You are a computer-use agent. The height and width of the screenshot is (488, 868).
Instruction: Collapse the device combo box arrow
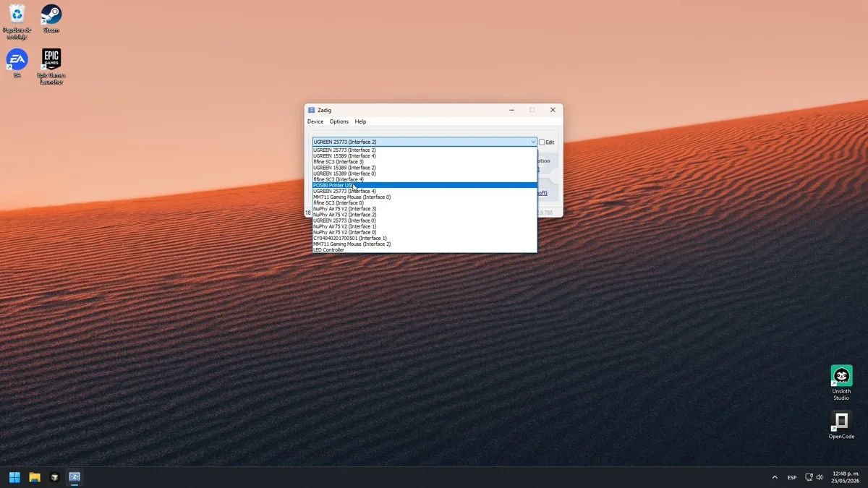point(533,142)
